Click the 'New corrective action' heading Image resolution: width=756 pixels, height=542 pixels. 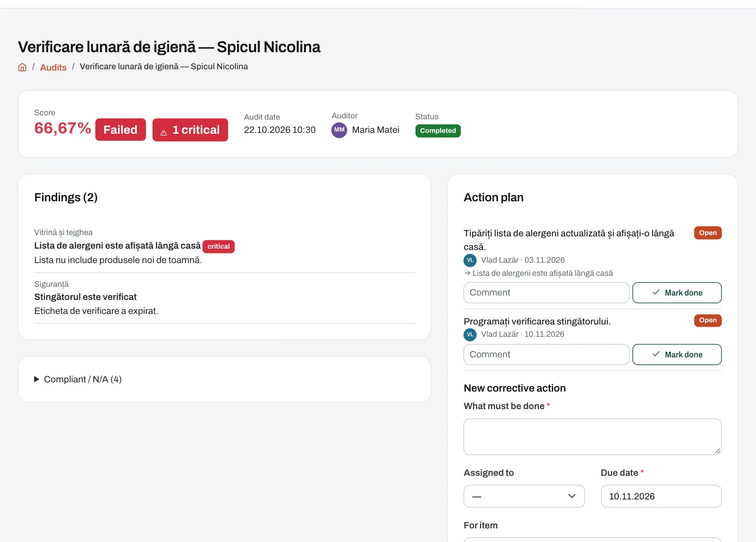[x=515, y=388]
